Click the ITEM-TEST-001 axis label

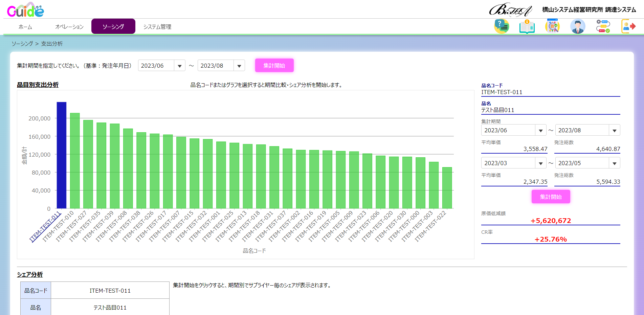point(204,226)
